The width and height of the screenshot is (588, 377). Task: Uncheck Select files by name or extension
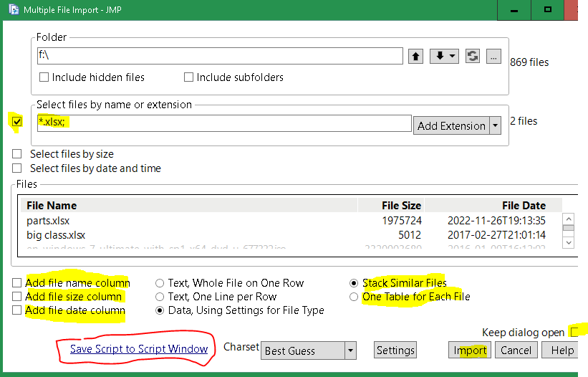[17, 121]
